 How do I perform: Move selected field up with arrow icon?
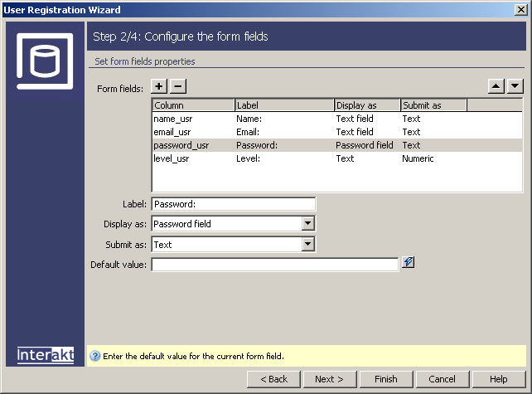tap(497, 86)
